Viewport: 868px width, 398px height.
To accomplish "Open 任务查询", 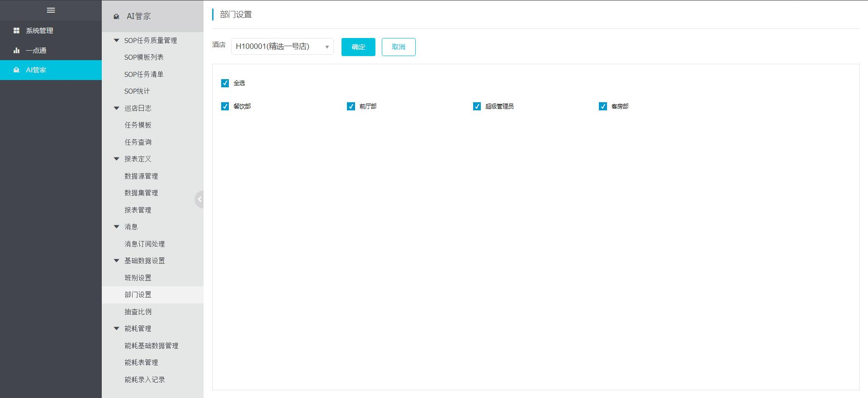I will (138, 142).
